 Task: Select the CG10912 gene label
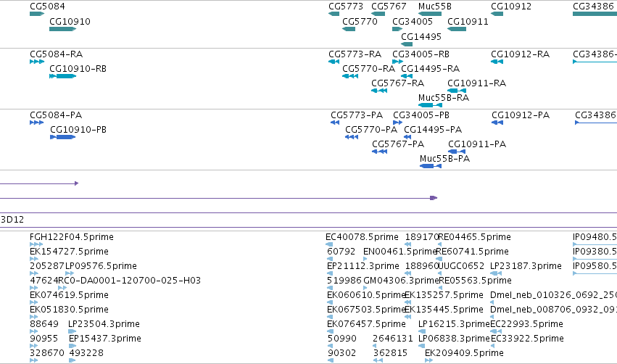tap(511, 7)
